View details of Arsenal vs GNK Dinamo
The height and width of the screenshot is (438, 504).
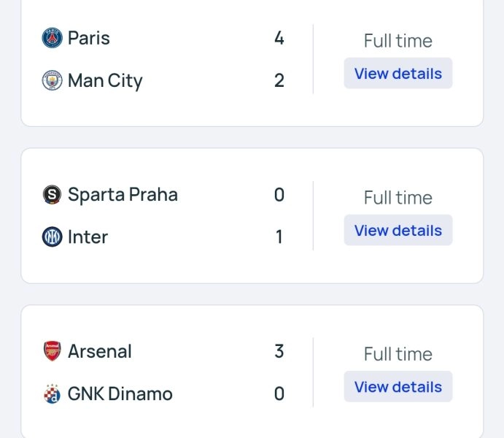click(398, 387)
